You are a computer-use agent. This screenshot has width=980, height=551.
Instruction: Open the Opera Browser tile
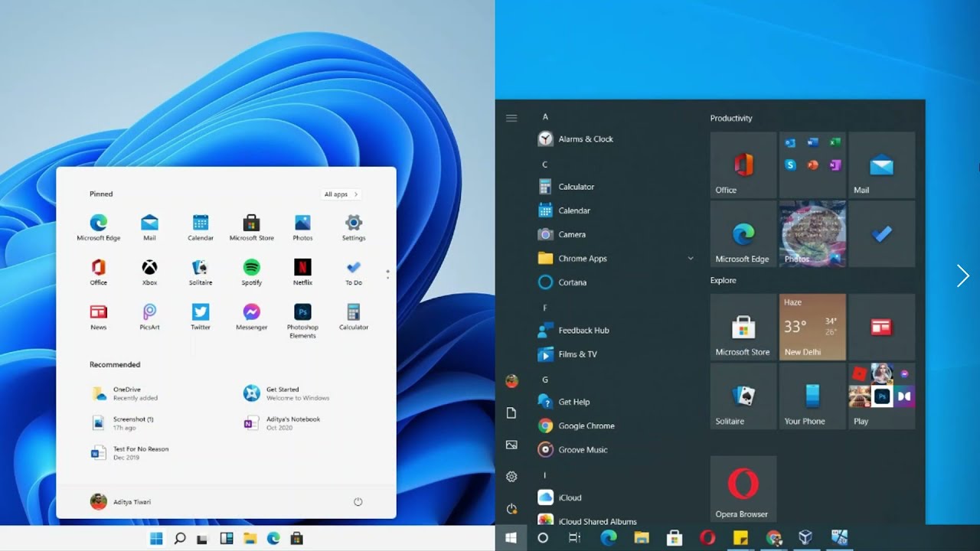click(743, 489)
